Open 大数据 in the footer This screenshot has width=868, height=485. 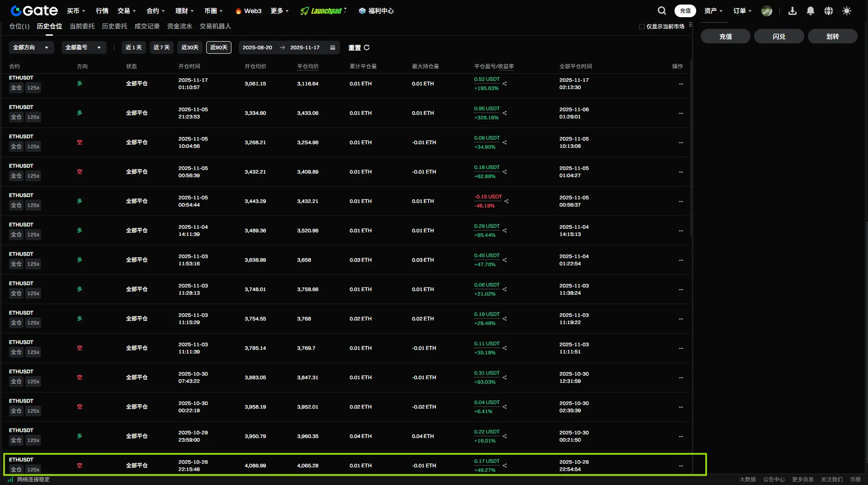[748, 480]
